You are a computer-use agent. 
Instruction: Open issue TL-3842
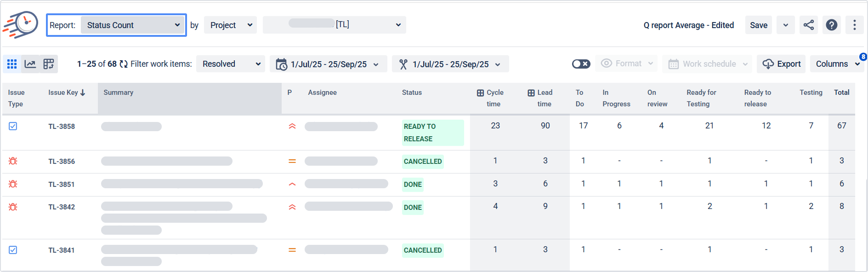[62, 207]
